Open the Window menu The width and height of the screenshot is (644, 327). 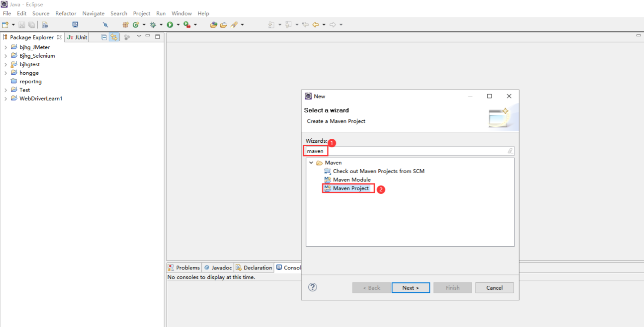tap(182, 13)
